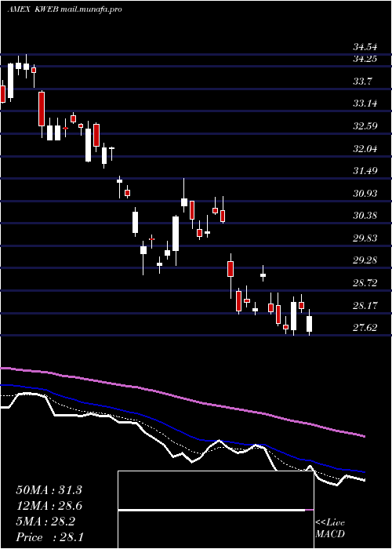Select the 34.25 price level label
This screenshot has height=549, width=392.
point(364,59)
